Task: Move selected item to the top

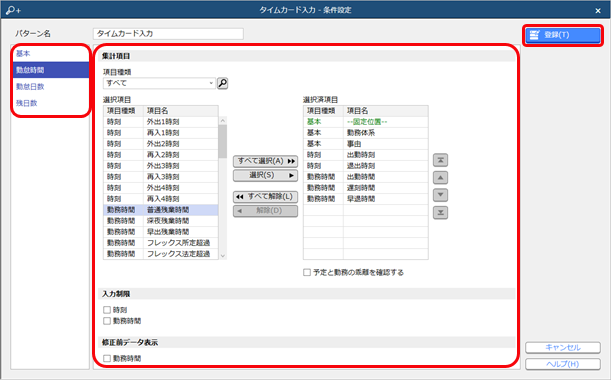Action: (440, 160)
